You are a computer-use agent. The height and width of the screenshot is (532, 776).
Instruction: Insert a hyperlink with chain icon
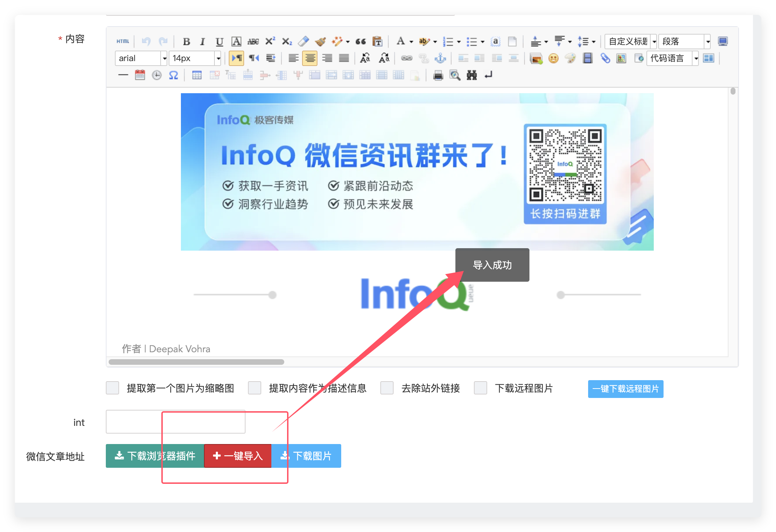click(407, 58)
